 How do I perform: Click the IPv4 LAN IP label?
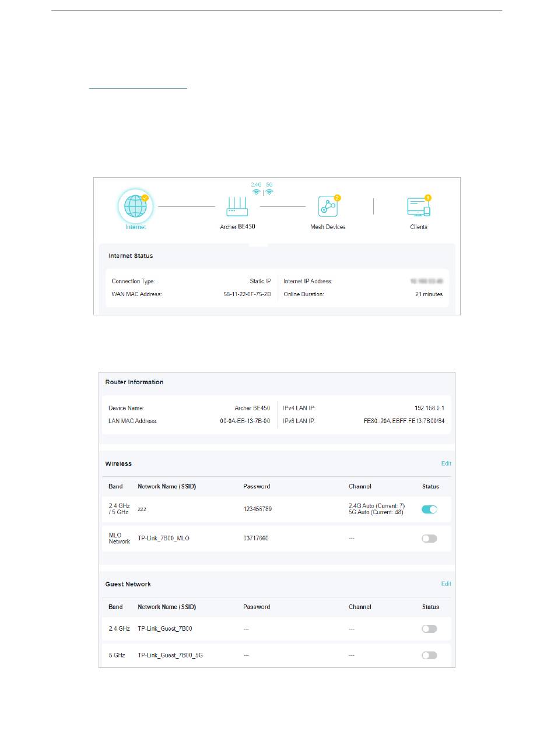coord(299,409)
